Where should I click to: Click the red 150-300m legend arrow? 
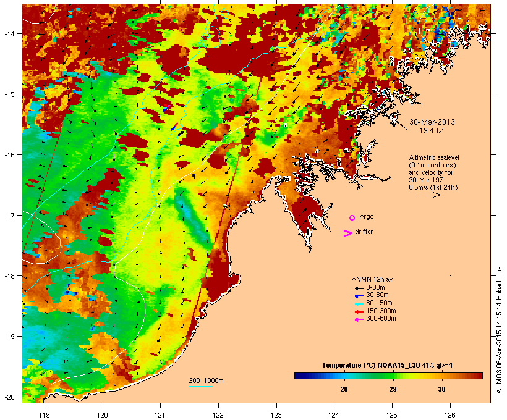tap(359, 312)
